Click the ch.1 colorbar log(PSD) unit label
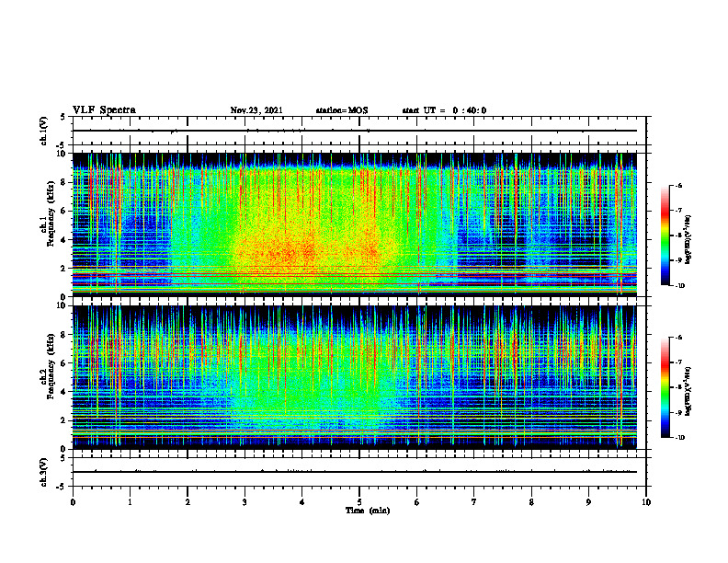728x563 pixels. click(x=688, y=240)
